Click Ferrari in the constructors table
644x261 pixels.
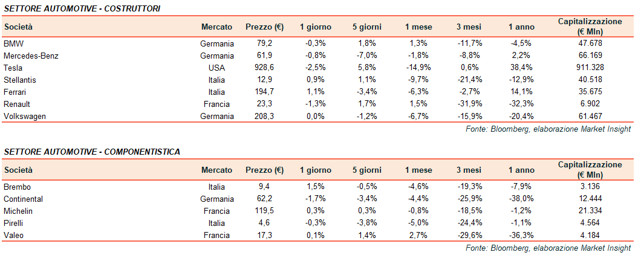[x=15, y=92]
